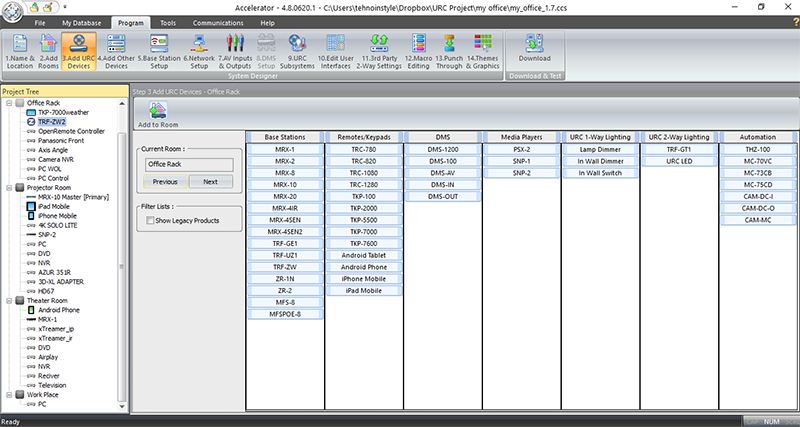Collapse the Theater Room tree node
This screenshot has width=800, height=427.
(9, 300)
